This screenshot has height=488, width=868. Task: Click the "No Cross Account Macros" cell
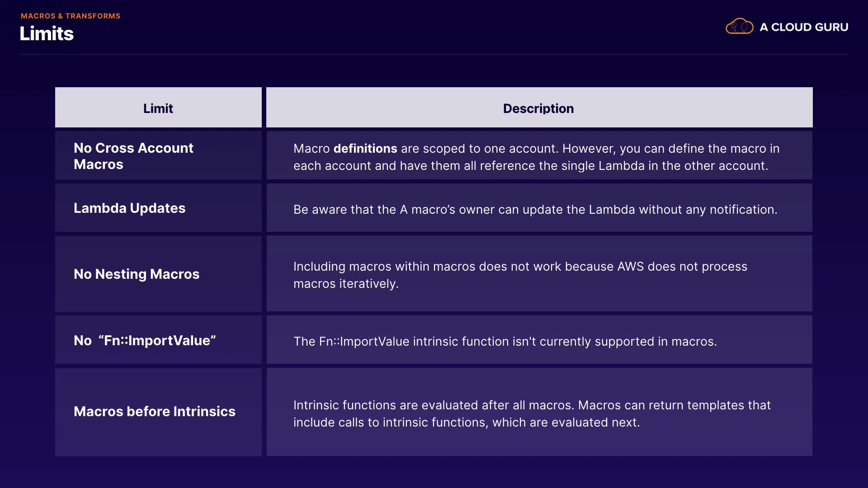(133, 156)
